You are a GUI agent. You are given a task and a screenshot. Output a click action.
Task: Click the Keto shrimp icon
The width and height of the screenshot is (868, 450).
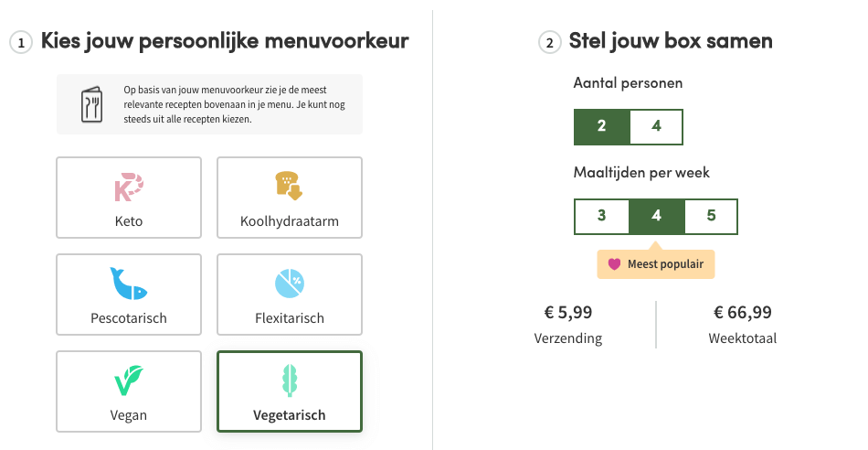[129, 187]
